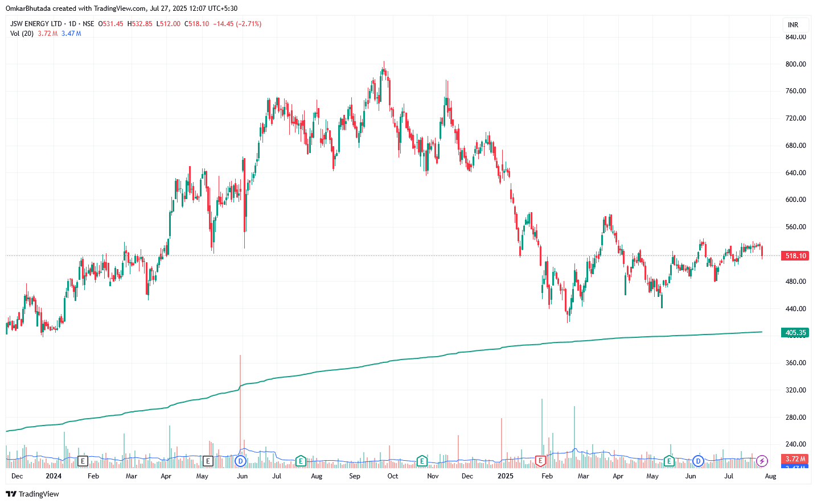The width and height of the screenshot is (817, 504).
Task: Click the JSW ENERGY LTD symbol title
Action: [x=36, y=24]
